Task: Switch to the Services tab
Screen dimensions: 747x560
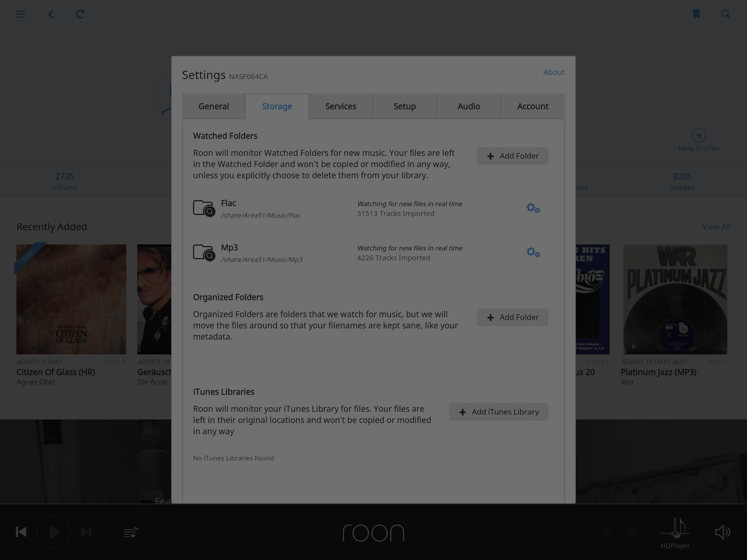Action: pyautogui.click(x=341, y=106)
